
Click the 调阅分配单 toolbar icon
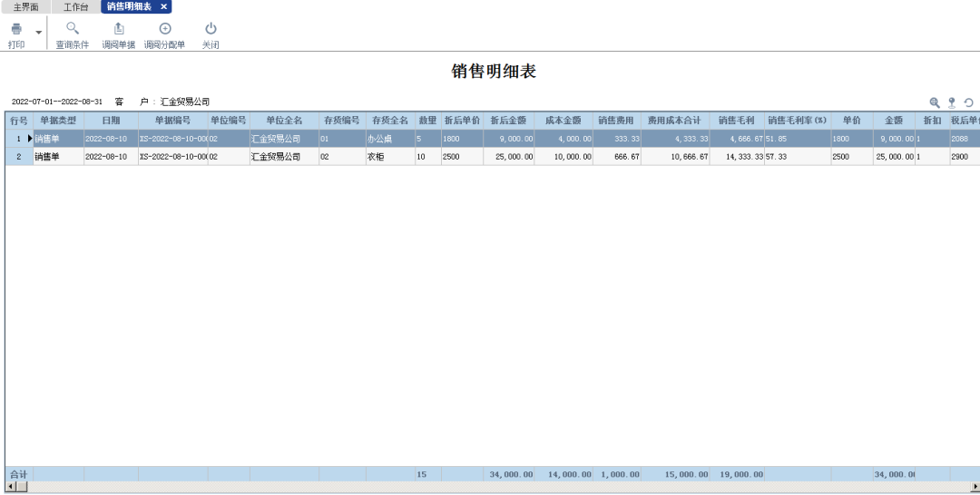pos(164,29)
